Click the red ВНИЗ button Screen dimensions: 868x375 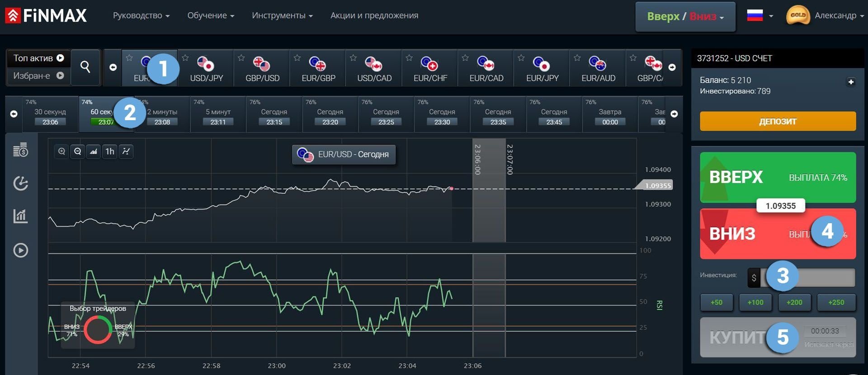778,234
